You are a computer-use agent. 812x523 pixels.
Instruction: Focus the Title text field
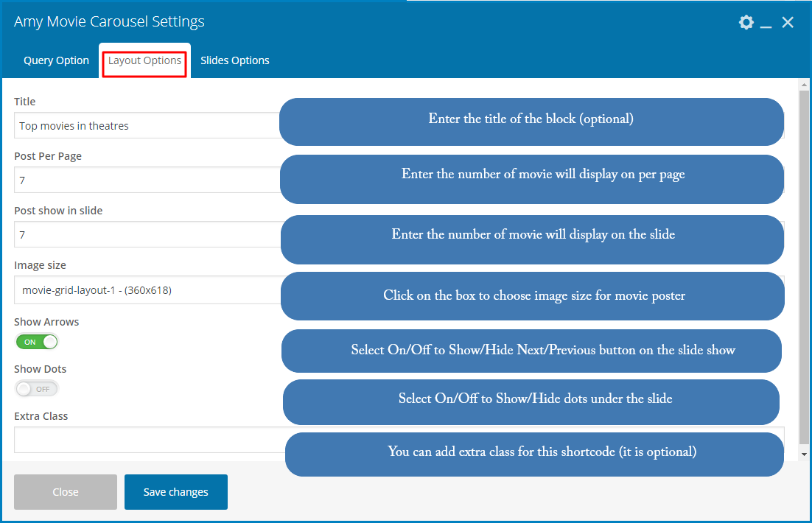click(146, 126)
